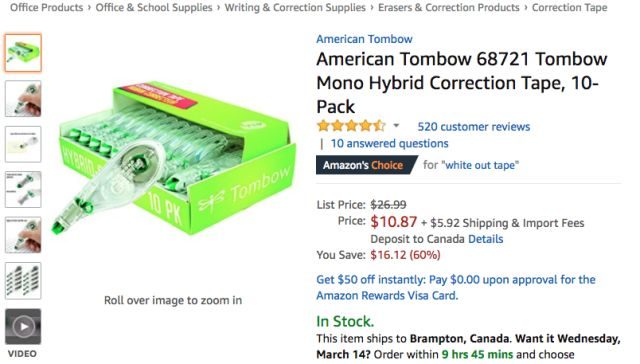The image size is (640, 364).
Task: Select the second thumbnail showing hand using tape
Action: pyautogui.click(x=23, y=98)
